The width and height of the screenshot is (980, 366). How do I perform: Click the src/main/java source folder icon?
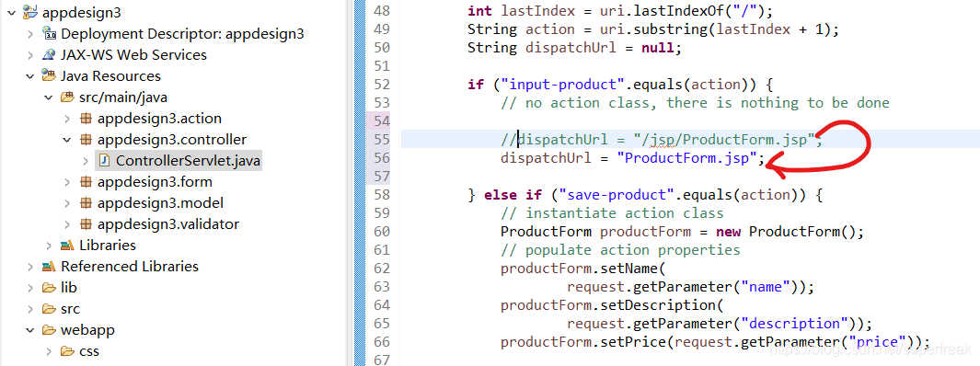pos(67,97)
